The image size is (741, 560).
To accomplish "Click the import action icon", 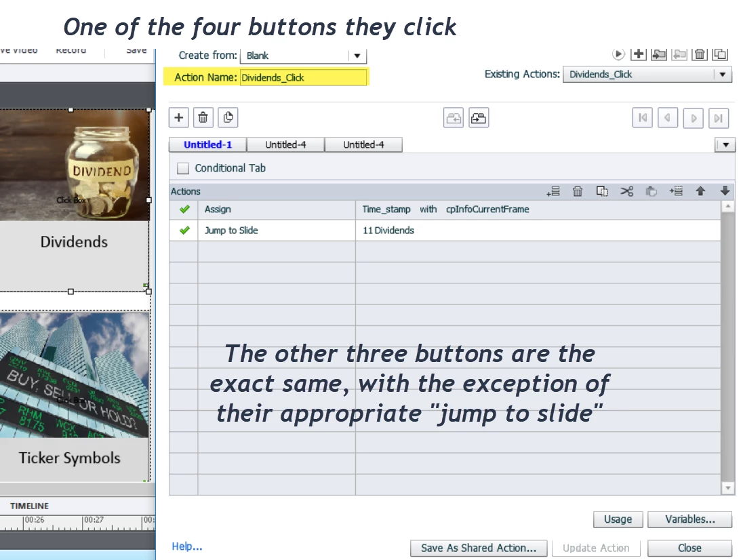I will click(659, 54).
